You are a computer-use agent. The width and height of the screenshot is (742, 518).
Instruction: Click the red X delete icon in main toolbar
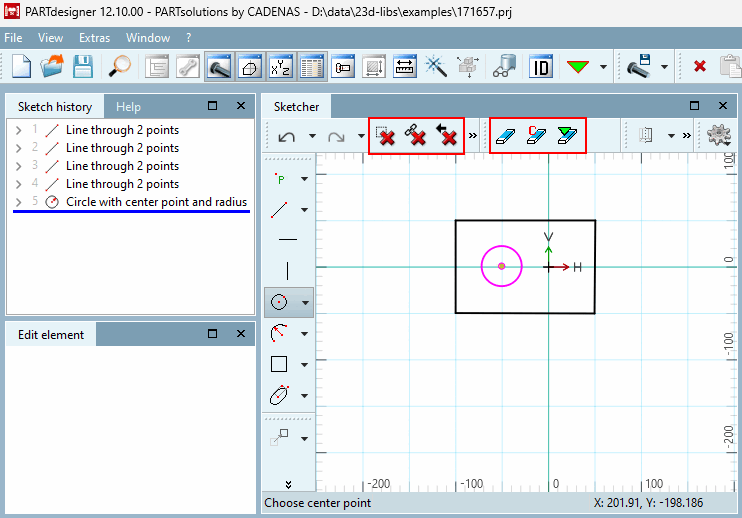(x=700, y=66)
